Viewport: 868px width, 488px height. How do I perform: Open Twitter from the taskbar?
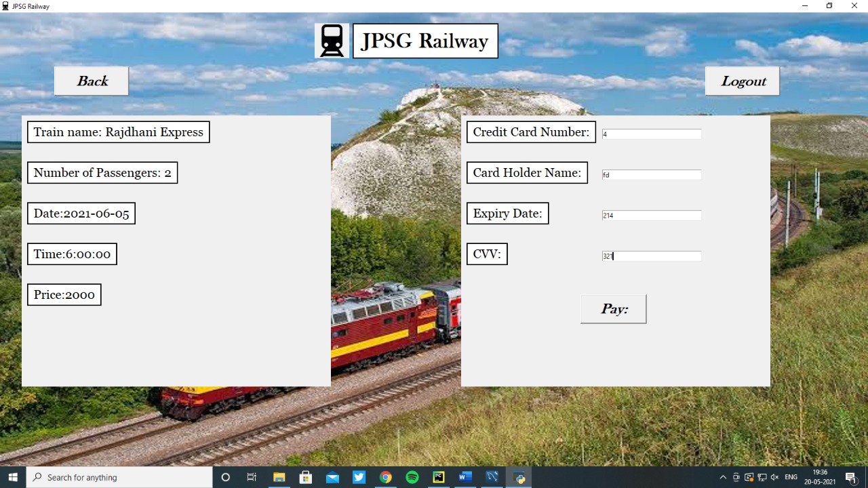(358, 476)
